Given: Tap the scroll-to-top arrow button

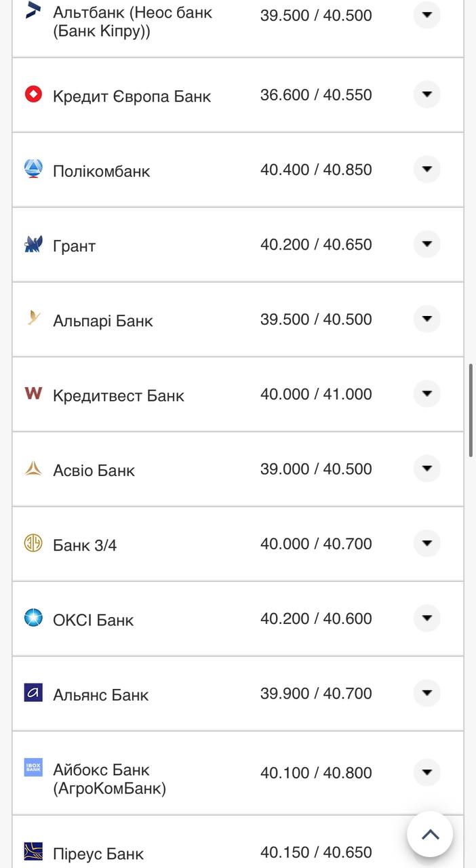Looking at the screenshot, I should pyautogui.click(x=430, y=834).
